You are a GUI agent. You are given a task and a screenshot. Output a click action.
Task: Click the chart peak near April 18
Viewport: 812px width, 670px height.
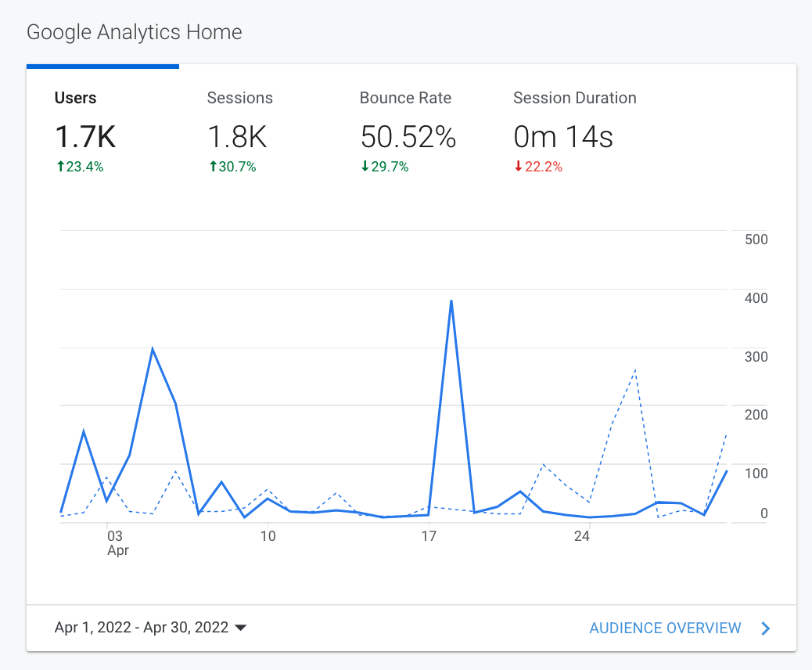(451, 301)
